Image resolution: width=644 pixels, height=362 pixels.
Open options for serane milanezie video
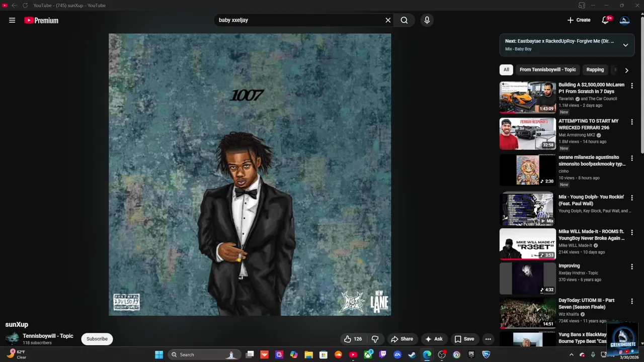pos(632,158)
